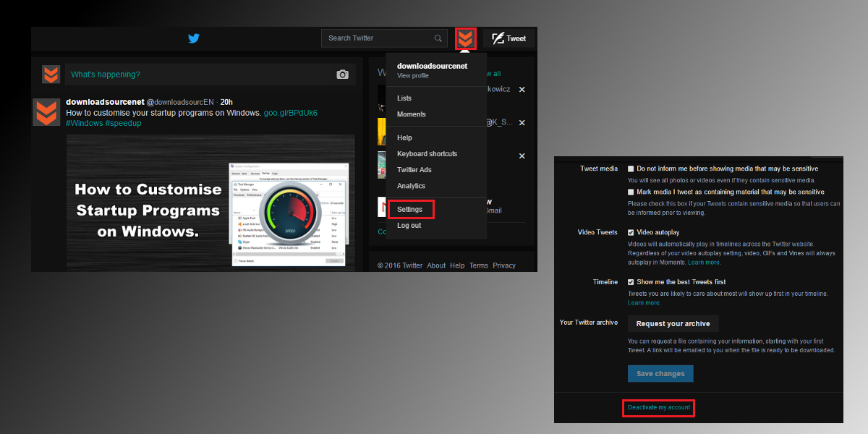The width and height of the screenshot is (868, 434).
Task: Click the downloadsourcenet tweet author name
Action: click(x=105, y=102)
